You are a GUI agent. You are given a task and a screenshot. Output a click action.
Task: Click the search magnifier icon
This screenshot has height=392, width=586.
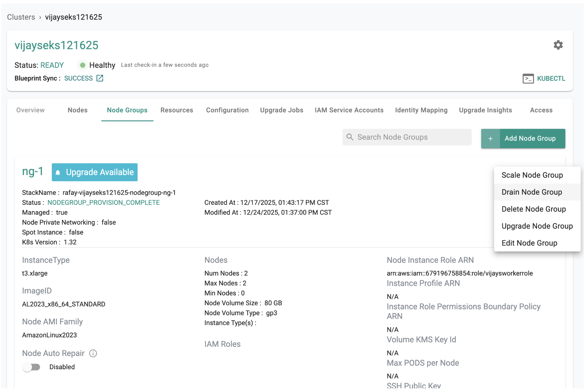(350, 137)
